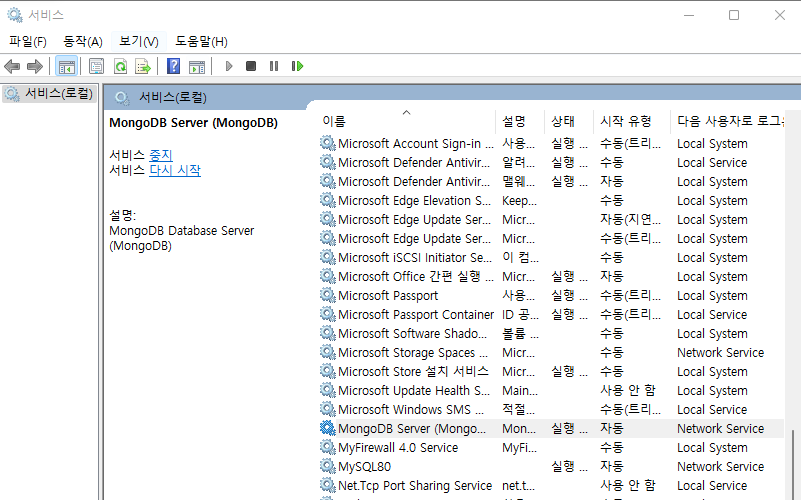Viewport: 801px width, 500px height.
Task: Click gear icon beside MyFirewall 4.0 Service
Action: (x=327, y=447)
